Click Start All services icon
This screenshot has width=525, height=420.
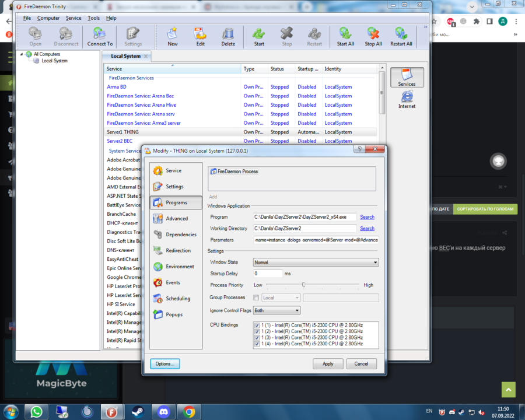[x=345, y=37]
